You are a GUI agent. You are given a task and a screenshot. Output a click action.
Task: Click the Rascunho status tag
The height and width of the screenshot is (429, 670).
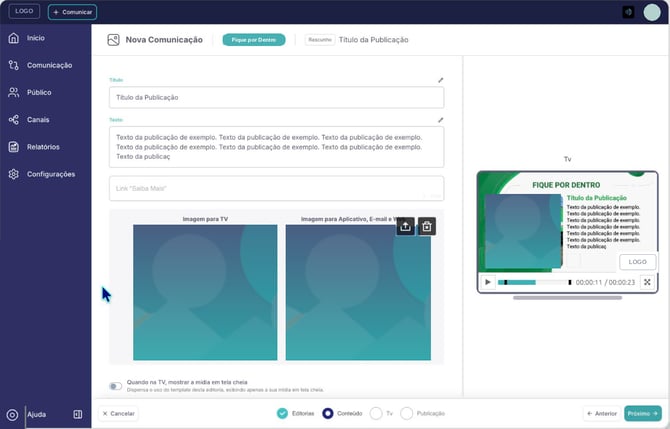[320, 40]
